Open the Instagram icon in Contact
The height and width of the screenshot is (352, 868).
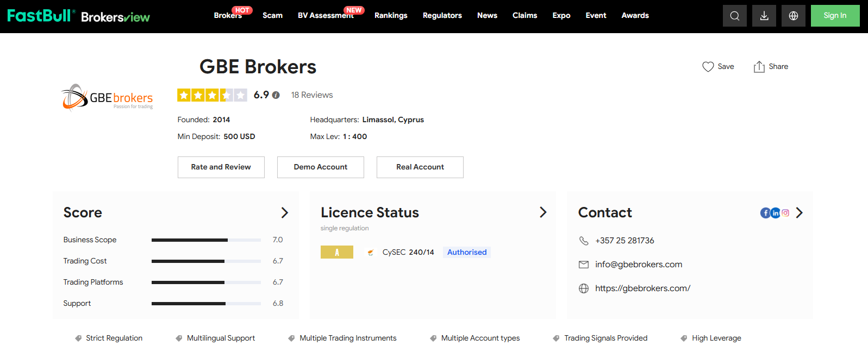click(785, 213)
